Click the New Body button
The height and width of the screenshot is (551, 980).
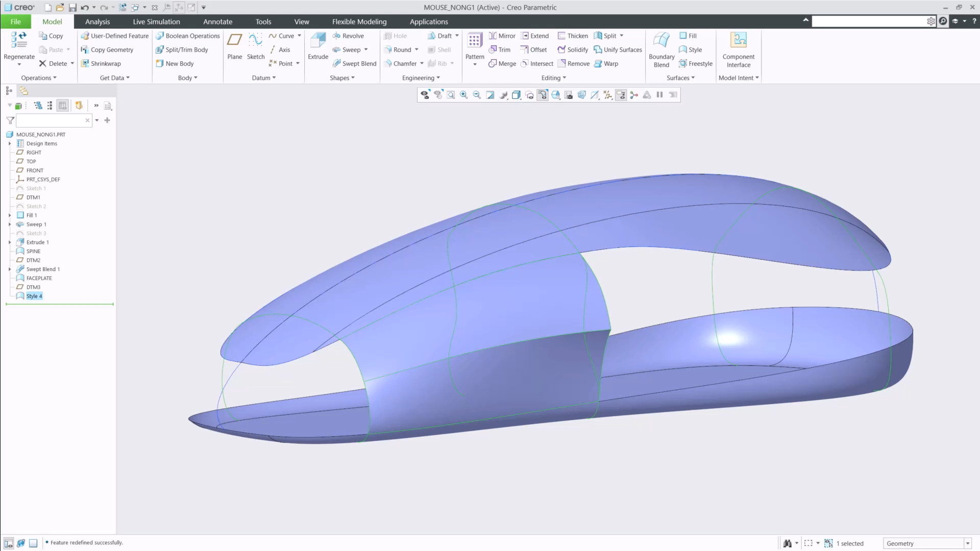click(175, 64)
